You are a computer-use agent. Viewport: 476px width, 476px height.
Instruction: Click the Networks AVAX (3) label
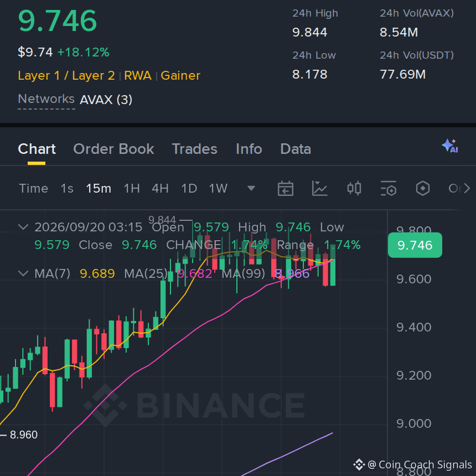(75, 100)
